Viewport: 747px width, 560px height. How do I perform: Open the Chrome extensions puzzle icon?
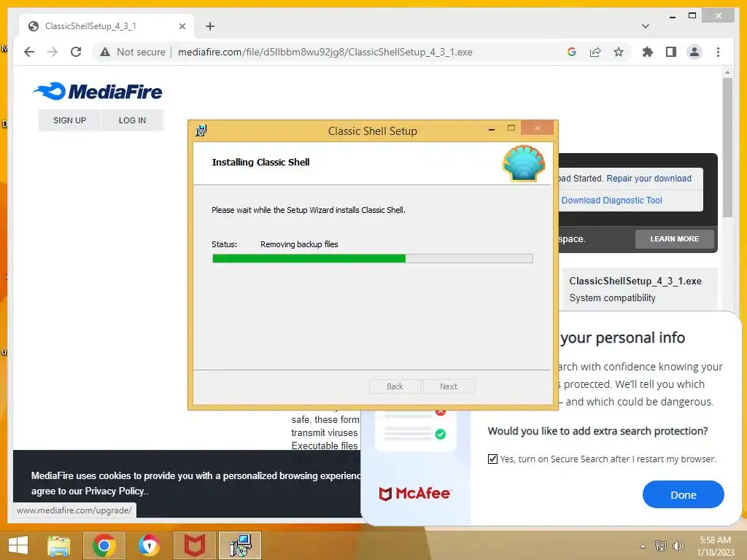pos(648,52)
